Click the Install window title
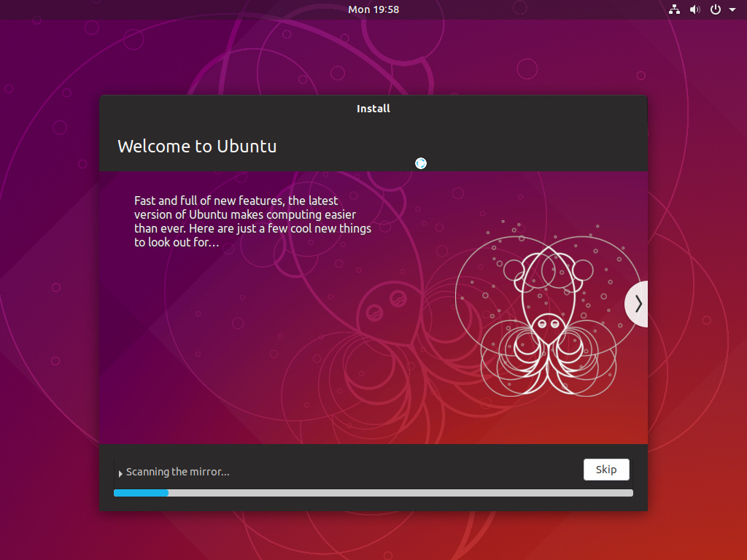 pos(373,109)
